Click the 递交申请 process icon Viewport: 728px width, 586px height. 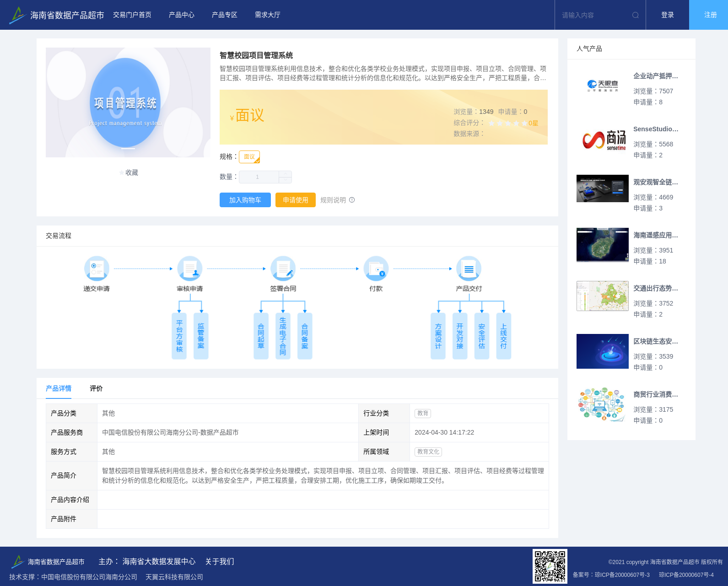[x=97, y=269]
